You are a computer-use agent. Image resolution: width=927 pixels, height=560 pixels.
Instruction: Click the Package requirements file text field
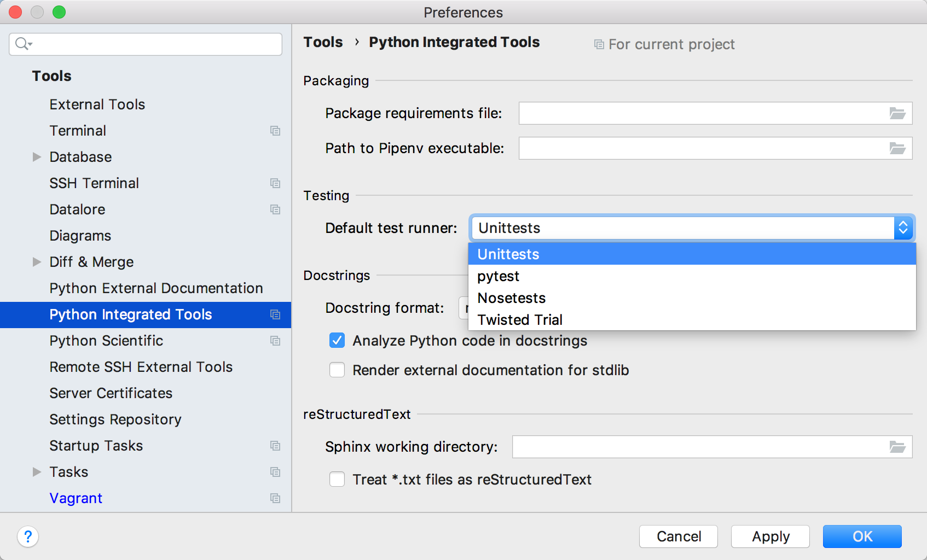coord(703,113)
